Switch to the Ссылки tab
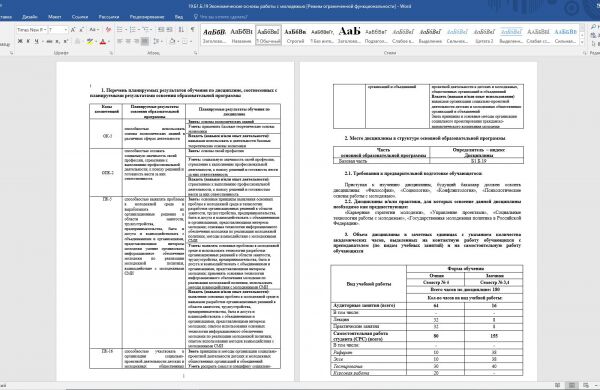Screen dimensions: 600x390 point(80,17)
